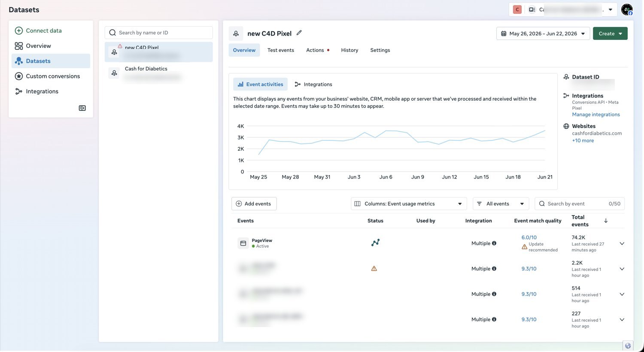Click the Cash for Diabetics dataset icon
Image resolution: width=644 pixels, height=352 pixels.
(114, 73)
